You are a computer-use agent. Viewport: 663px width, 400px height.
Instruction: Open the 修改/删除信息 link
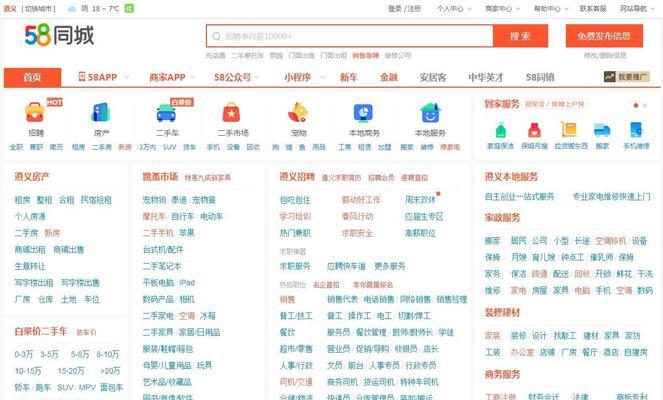pos(605,55)
